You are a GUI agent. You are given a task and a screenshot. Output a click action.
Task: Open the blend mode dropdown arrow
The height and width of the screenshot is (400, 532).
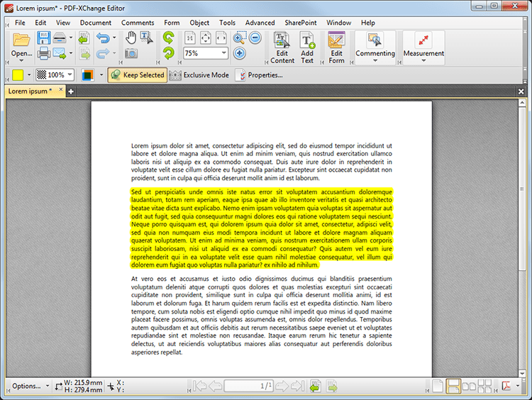coord(101,74)
